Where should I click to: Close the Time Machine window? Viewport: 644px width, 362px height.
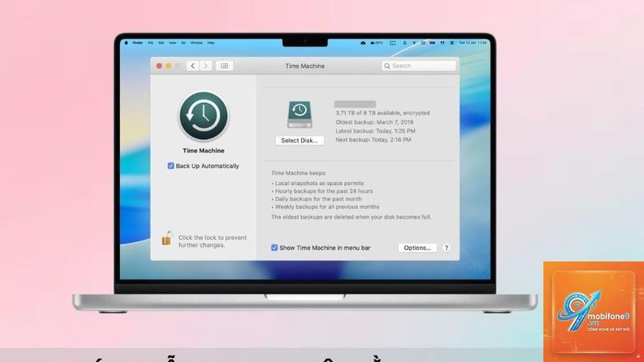coord(159,66)
